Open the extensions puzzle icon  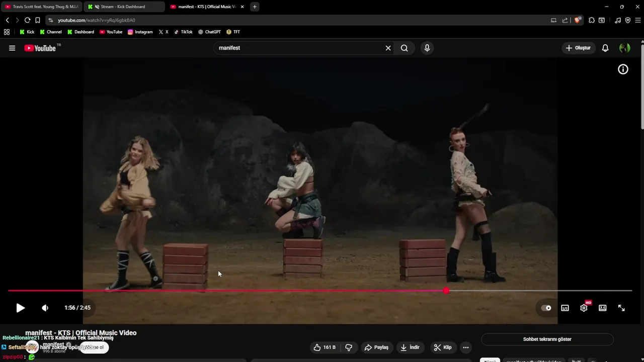[592, 20]
